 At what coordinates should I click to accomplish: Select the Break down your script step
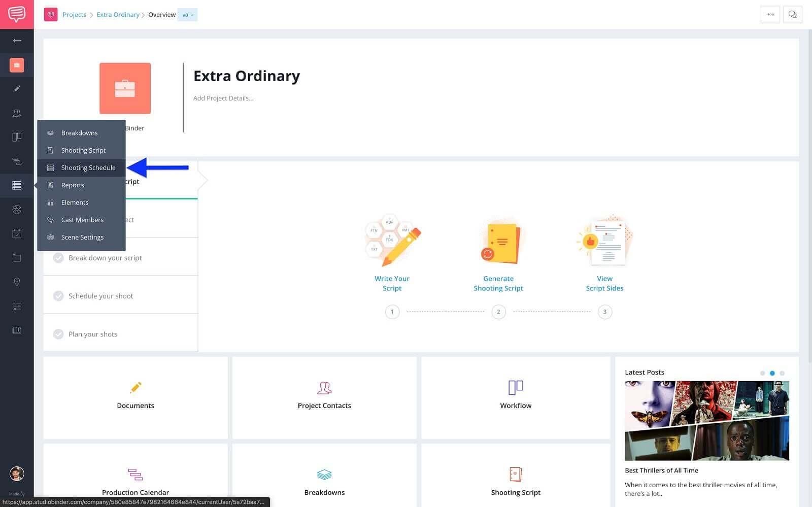click(x=120, y=257)
